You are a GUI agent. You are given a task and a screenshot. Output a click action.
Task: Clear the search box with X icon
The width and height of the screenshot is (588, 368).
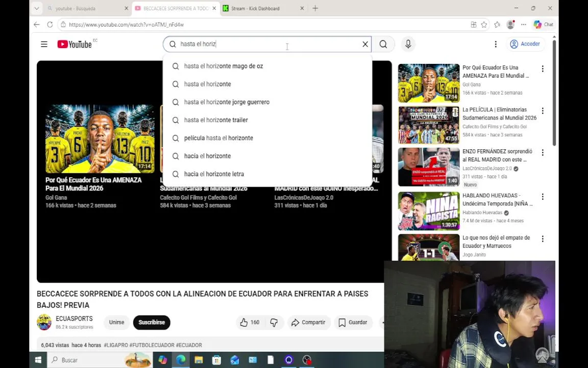(365, 44)
